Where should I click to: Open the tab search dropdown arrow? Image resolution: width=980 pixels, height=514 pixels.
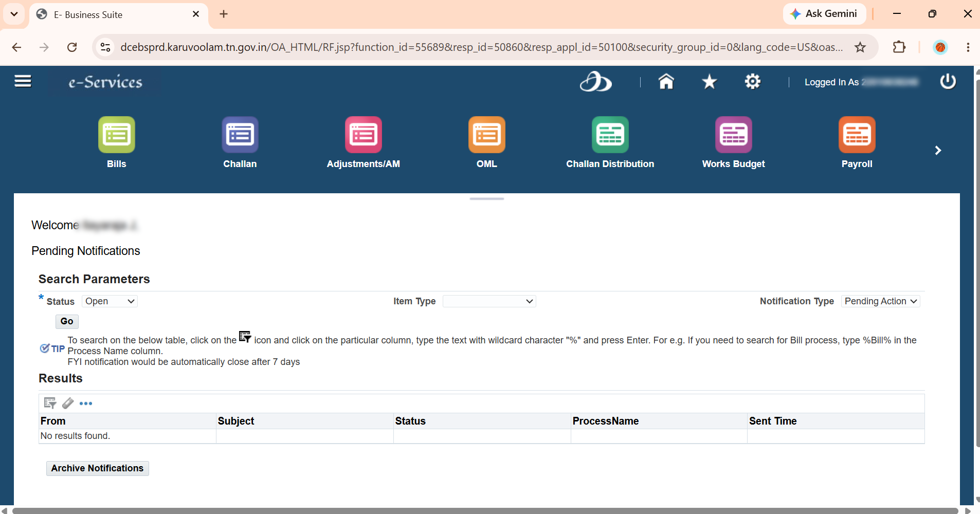(x=14, y=14)
